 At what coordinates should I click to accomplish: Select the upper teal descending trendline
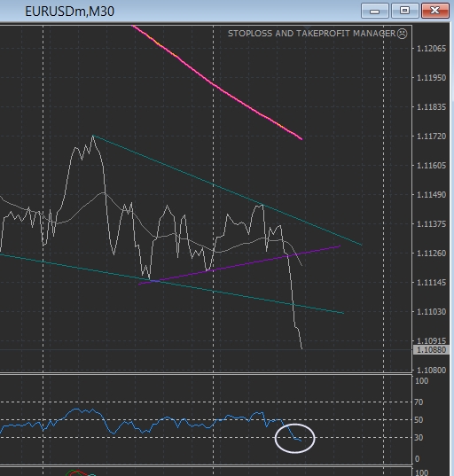click(x=227, y=191)
